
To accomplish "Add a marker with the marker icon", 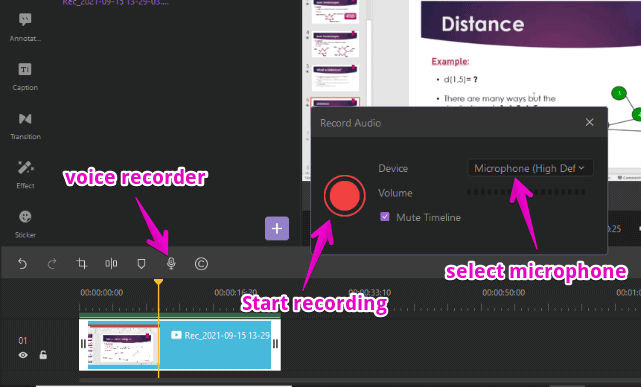I will 141,264.
